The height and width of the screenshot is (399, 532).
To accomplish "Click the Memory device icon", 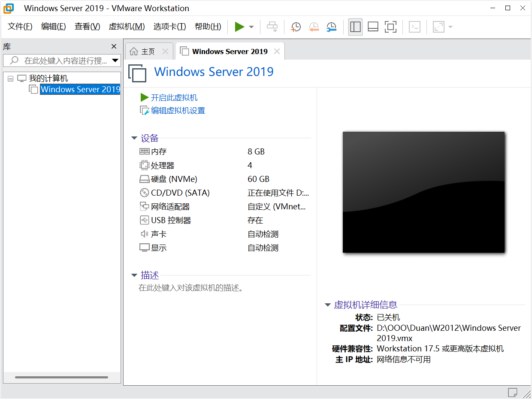I will (144, 151).
